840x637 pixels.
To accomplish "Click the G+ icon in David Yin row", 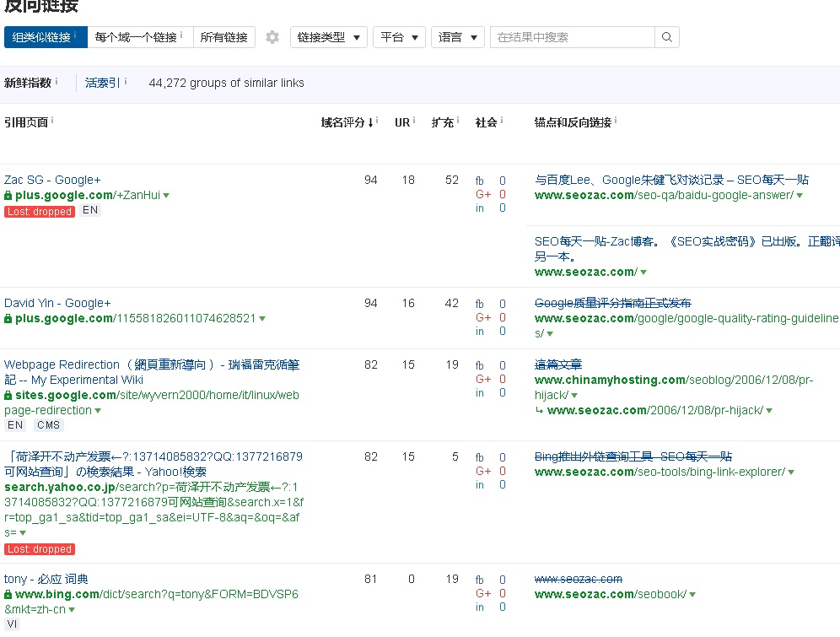I will click(x=483, y=318).
